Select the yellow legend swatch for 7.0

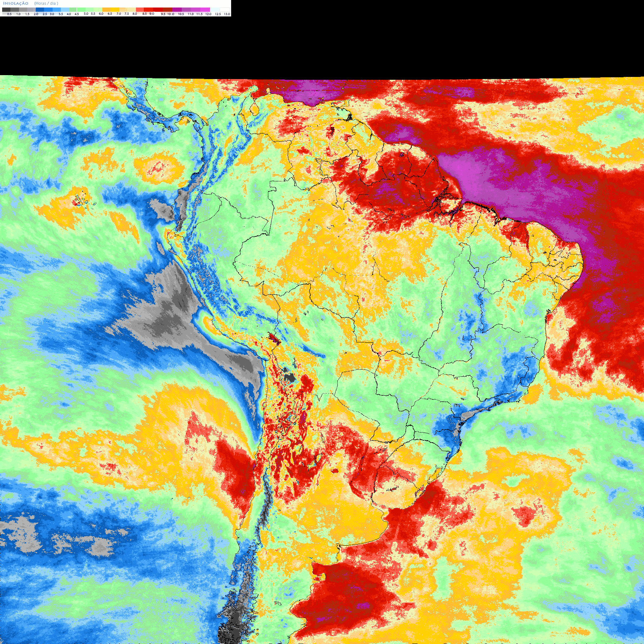(115, 10)
